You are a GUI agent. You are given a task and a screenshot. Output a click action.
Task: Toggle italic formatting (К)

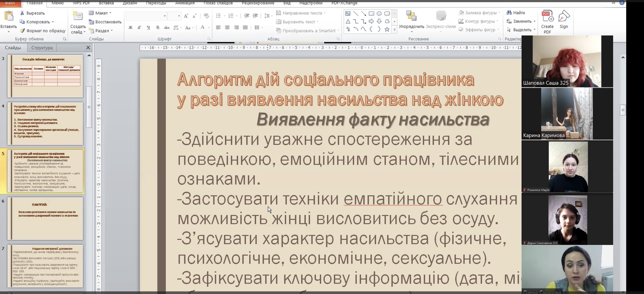[139, 27]
